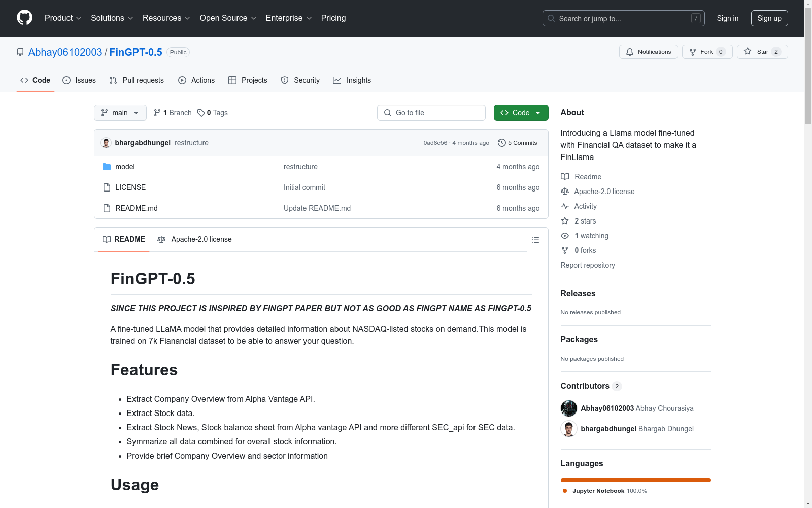Viewport: 812px width, 508px height.
Task: Fork the FinGPT-0.5 repository
Action: 707,52
